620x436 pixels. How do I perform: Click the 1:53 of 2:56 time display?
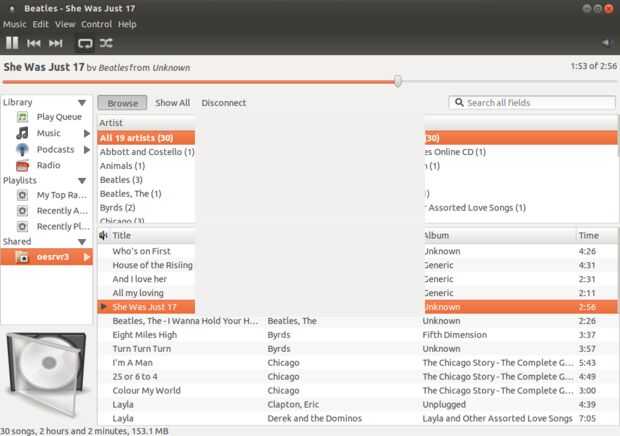[x=594, y=66]
